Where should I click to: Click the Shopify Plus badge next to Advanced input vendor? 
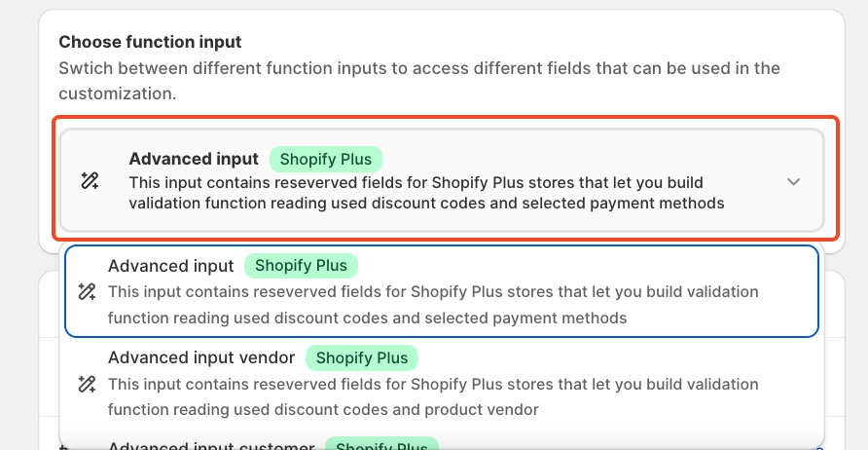(x=362, y=357)
